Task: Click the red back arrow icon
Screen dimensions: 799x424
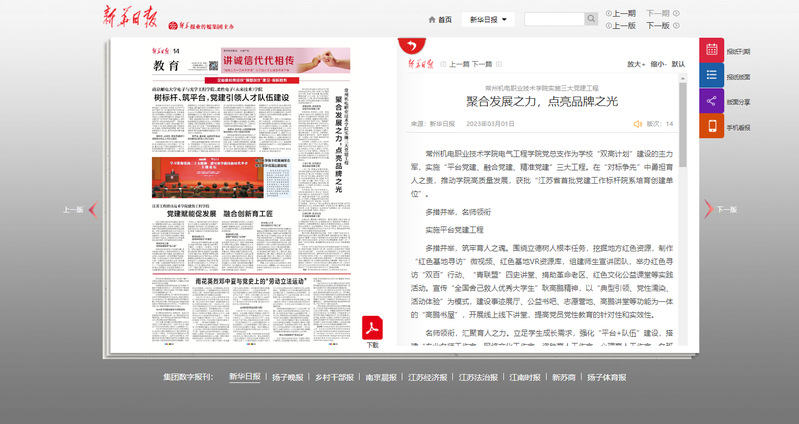Action: (x=409, y=46)
